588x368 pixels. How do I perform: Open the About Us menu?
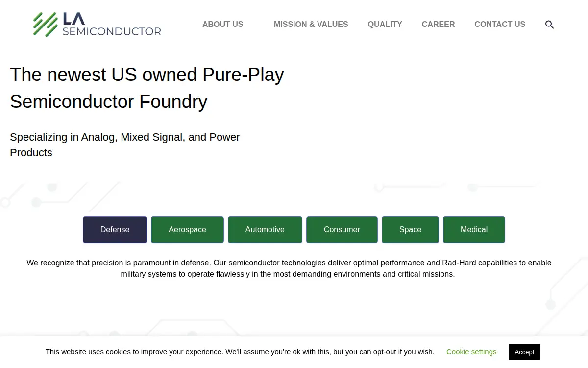tap(222, 24)
